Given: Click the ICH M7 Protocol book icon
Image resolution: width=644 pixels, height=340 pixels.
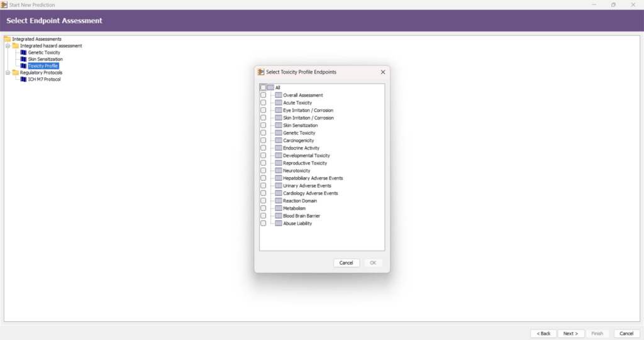Looking at the screenshot, I should [23, 79].
